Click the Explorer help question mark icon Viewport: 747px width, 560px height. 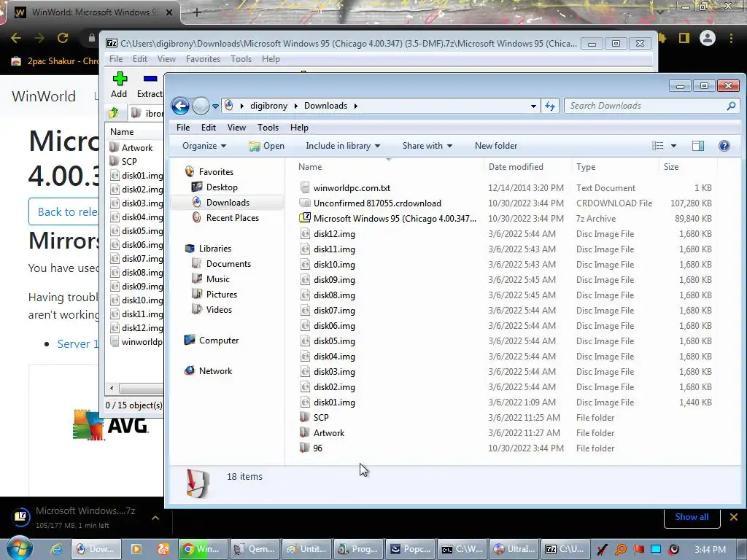(724, 146)
